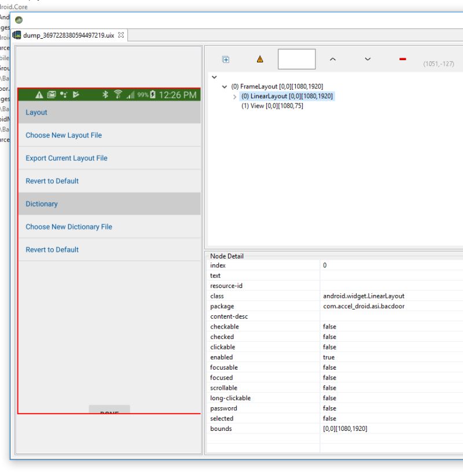Click the cellular signal strength icon

130,95
